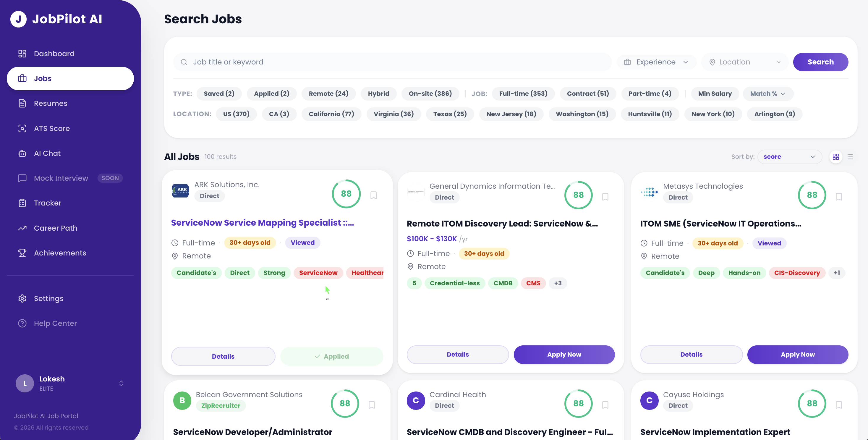
Task: Click the Cayuse Holdings C avatar
Action: 649,400
